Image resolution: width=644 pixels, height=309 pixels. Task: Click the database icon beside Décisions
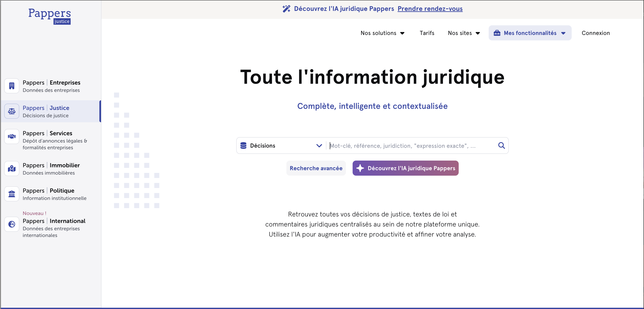[x=243, y=145]
